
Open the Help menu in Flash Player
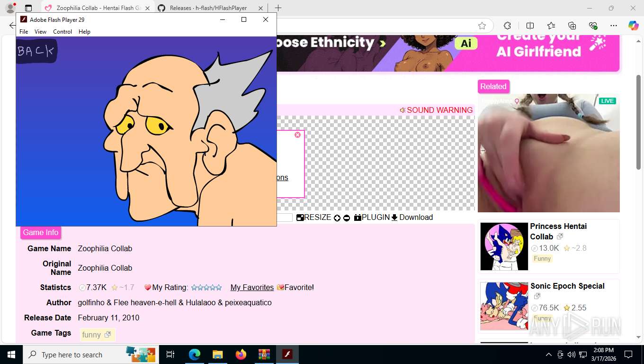pos(84,32)
